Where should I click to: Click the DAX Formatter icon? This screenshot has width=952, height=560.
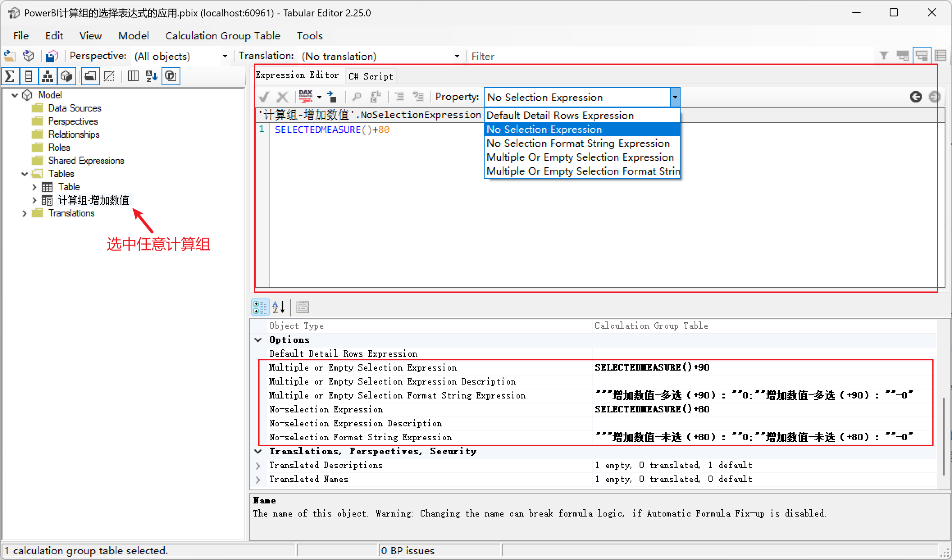coord(306,97)
